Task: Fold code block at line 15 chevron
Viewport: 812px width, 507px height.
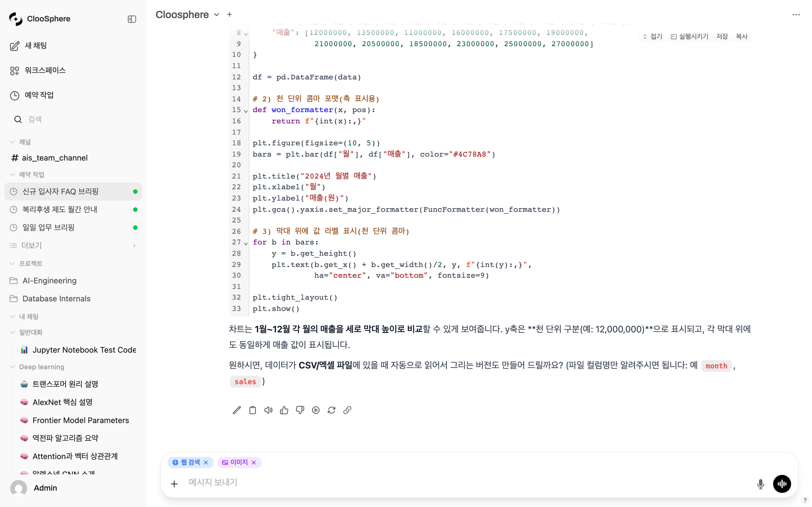Action: pos(246,111)
